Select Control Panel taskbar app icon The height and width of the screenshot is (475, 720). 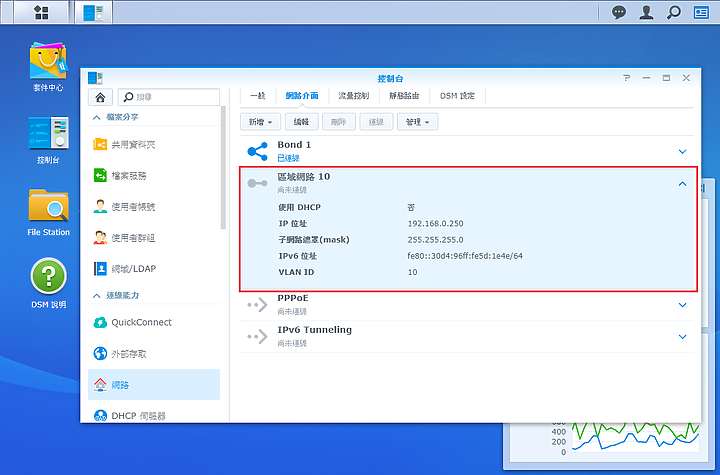pos(94,12)
